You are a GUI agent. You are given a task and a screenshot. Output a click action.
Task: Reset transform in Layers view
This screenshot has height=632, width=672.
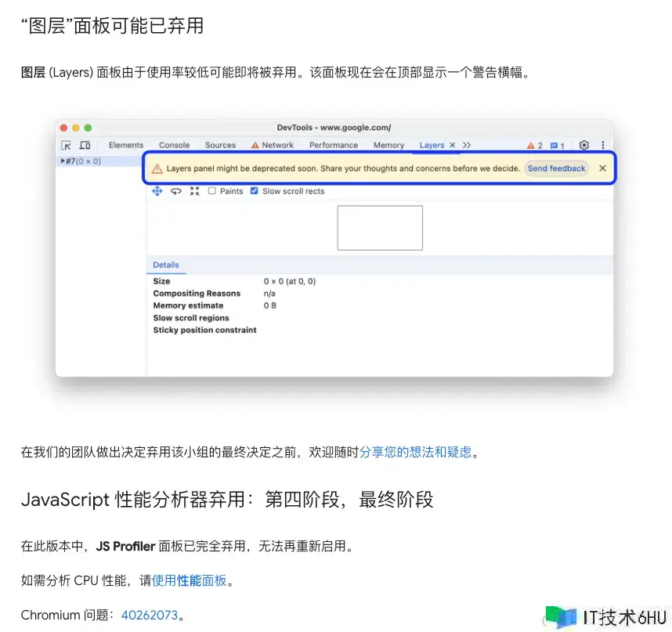pyautogui.click(x=194, y=191)
